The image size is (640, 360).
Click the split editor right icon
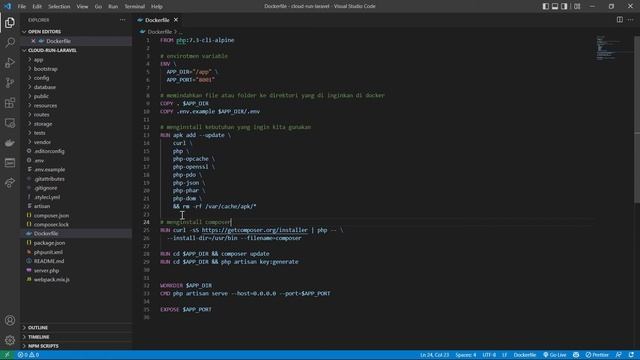click(x=620, y=20)
